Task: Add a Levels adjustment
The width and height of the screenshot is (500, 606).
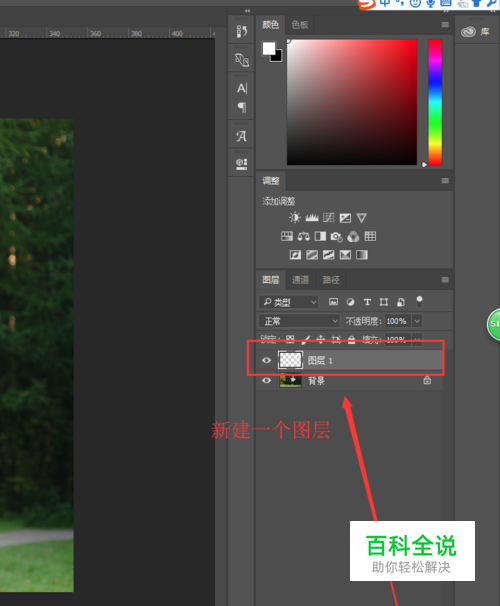Action: coord(312,218)
